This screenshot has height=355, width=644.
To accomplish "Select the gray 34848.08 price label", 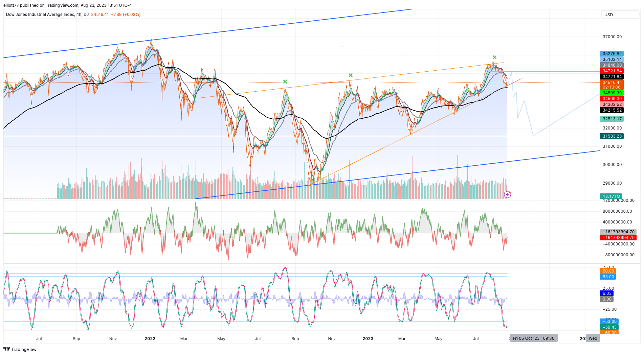I will pos(612,65).
